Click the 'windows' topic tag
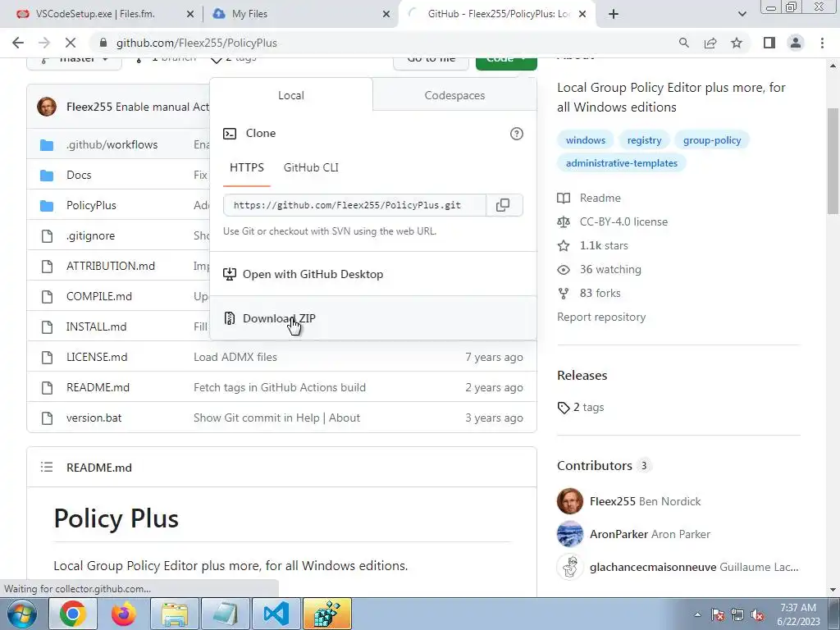This screenshot has height=630, width=840. 586,140
